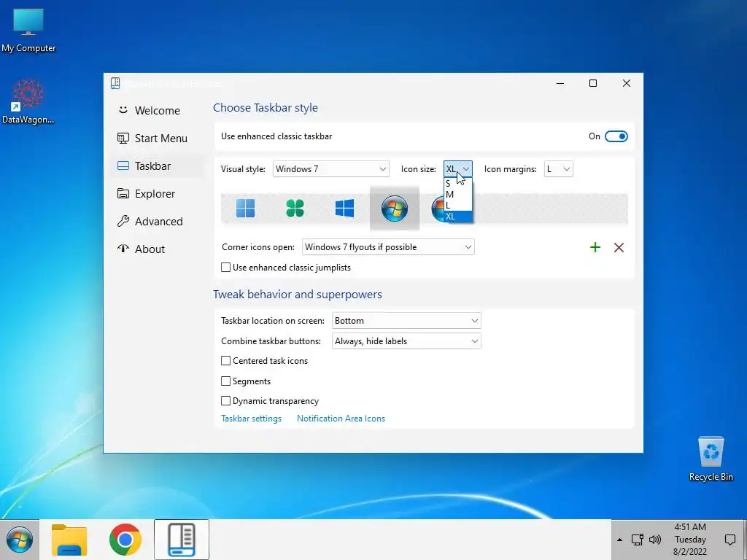Select the Recycle Bin desktop icon
This screenshot has width=747, height=560.
pyautogui.click(x=711, y=459)
